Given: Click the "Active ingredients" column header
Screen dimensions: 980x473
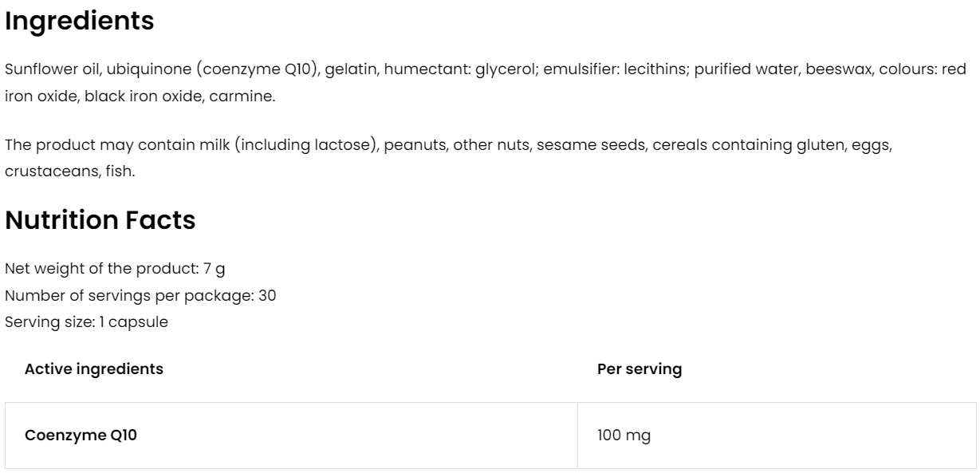Looking at the screenshot, I should (x=94, y=369).
